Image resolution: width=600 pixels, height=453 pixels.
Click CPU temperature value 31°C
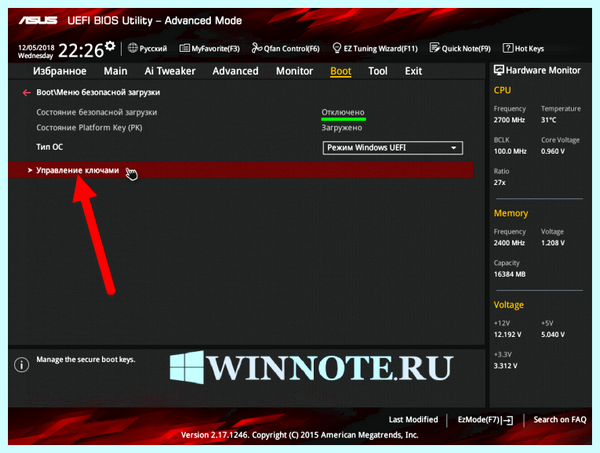(x=548, y=120)
